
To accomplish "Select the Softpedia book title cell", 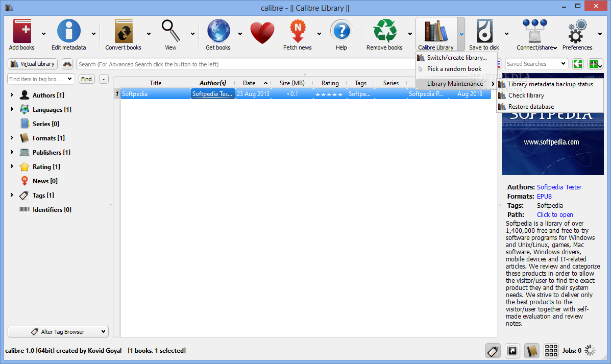I will click(x=155, y=94).
